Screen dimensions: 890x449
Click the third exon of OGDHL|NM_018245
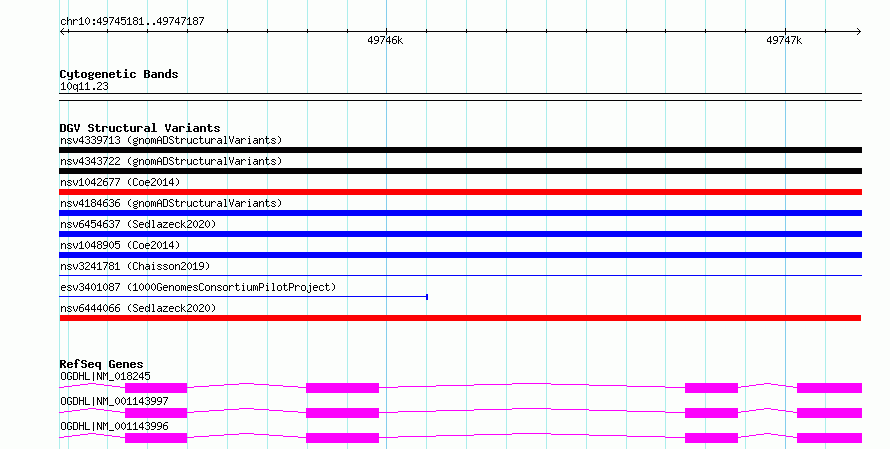coord(711,388)
